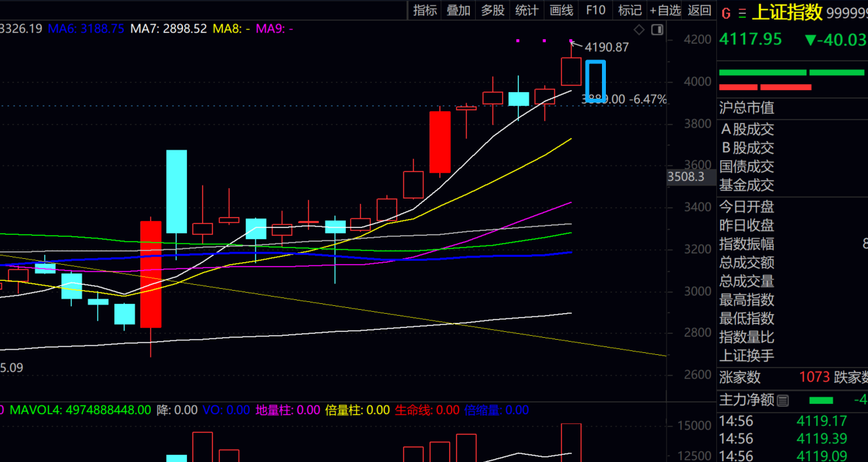Toggle the side panel layout icon
The width and height of the screenshot is (868, 462).
(657, 29)
